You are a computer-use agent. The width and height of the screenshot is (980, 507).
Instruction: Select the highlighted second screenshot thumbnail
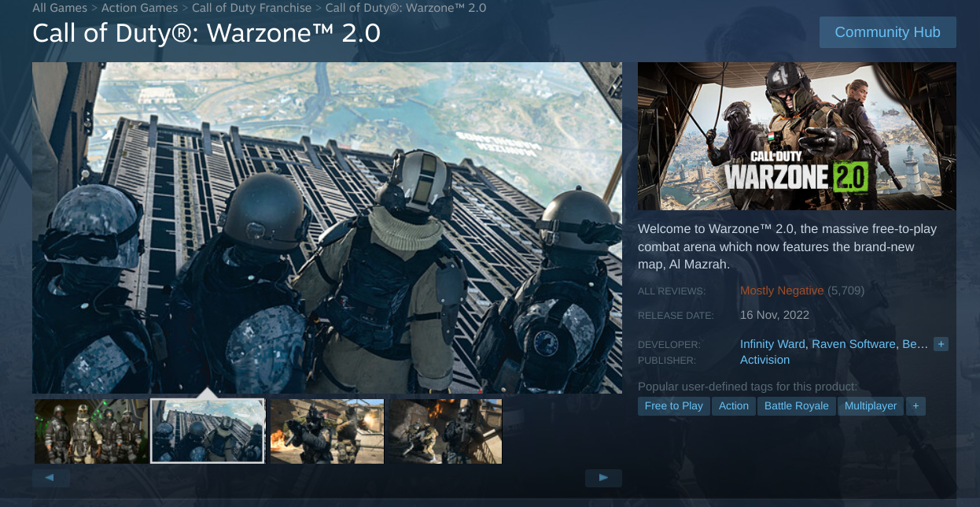point(208,431)
